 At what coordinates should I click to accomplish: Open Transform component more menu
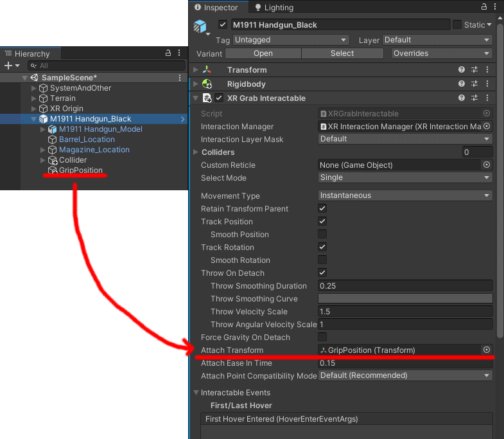(x=487, y=69)
